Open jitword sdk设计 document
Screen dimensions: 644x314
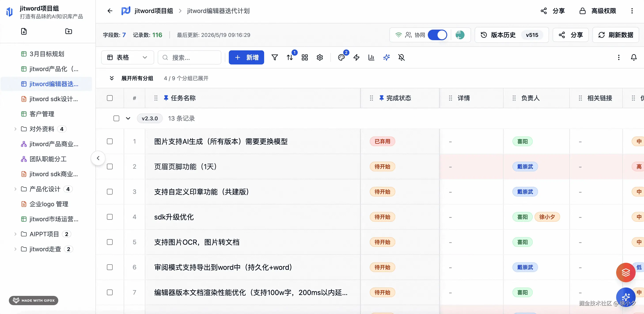47,99
